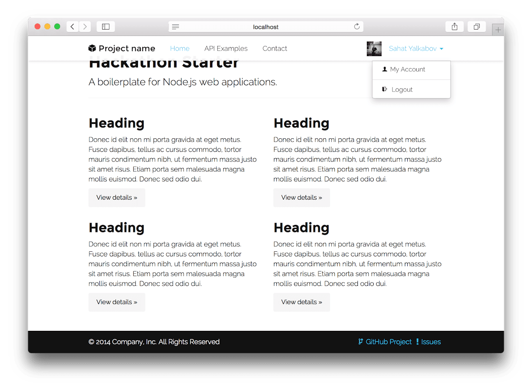Select My Account from the dropdown
This screenshot has height=392, width=532.
[x=407, y=69]
